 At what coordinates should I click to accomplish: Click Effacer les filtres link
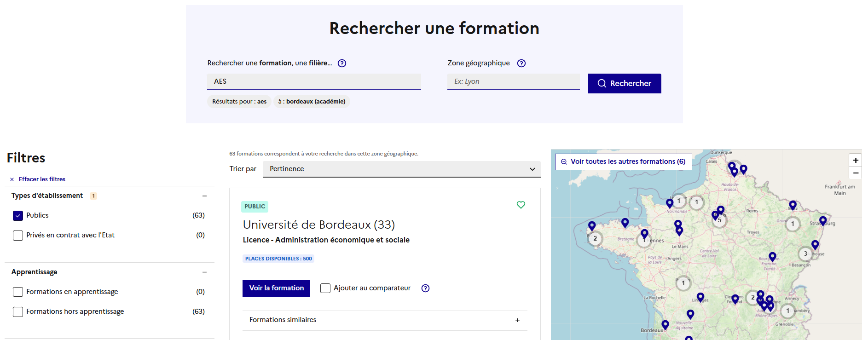click(x=42, y=179)
